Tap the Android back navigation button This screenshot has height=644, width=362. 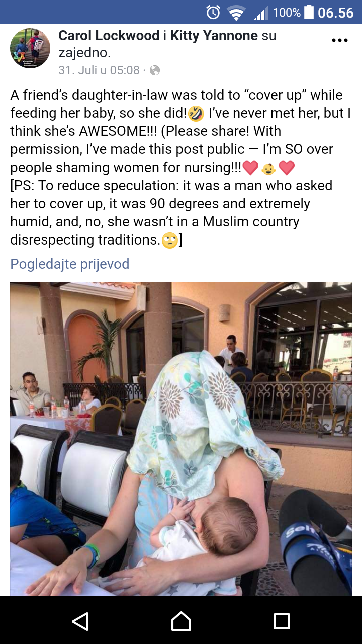pyautogui.click(x=80, y=621)
